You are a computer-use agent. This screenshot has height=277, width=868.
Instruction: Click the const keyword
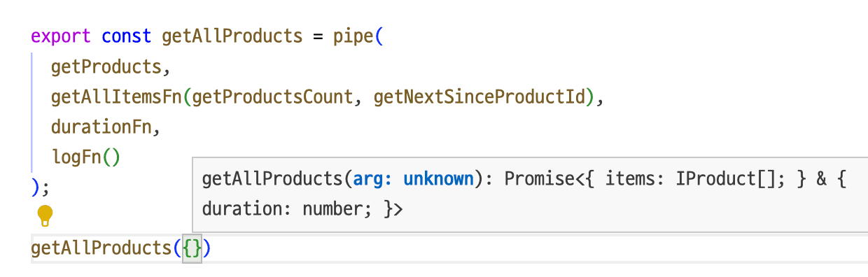click(x=127, y=36)
